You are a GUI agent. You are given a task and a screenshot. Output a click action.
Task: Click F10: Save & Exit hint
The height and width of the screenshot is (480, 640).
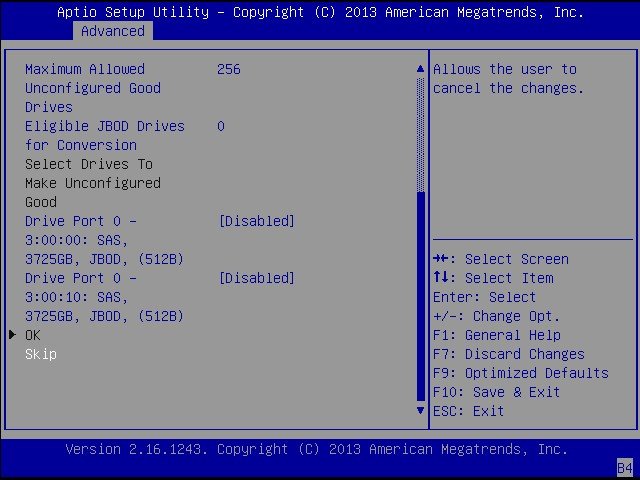click(496, 392)
